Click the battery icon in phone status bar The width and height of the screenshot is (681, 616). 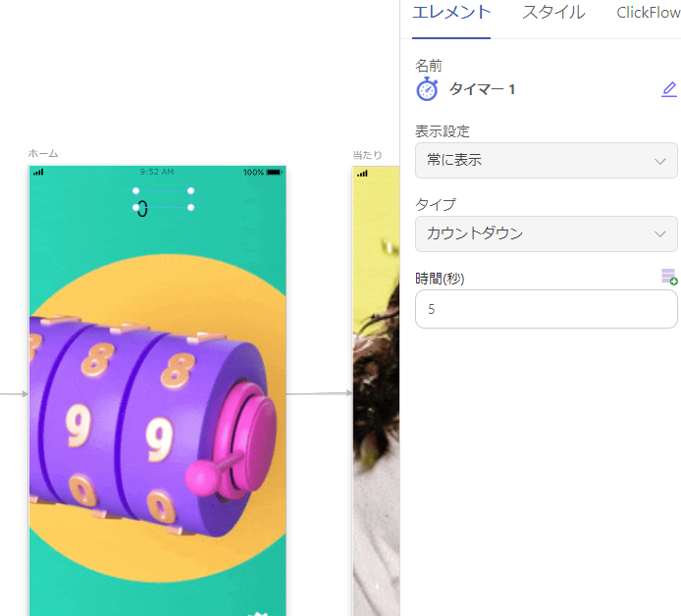click(x=275, y=173)
